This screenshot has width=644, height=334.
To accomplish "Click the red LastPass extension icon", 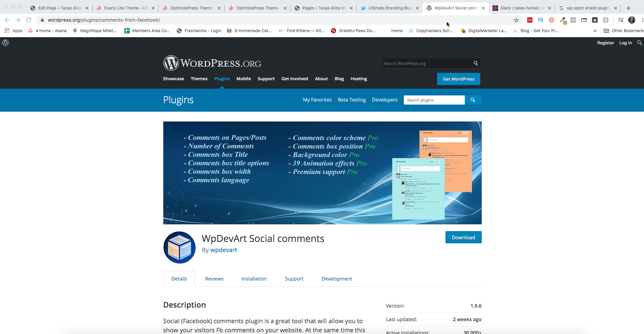I will point(530,20).
